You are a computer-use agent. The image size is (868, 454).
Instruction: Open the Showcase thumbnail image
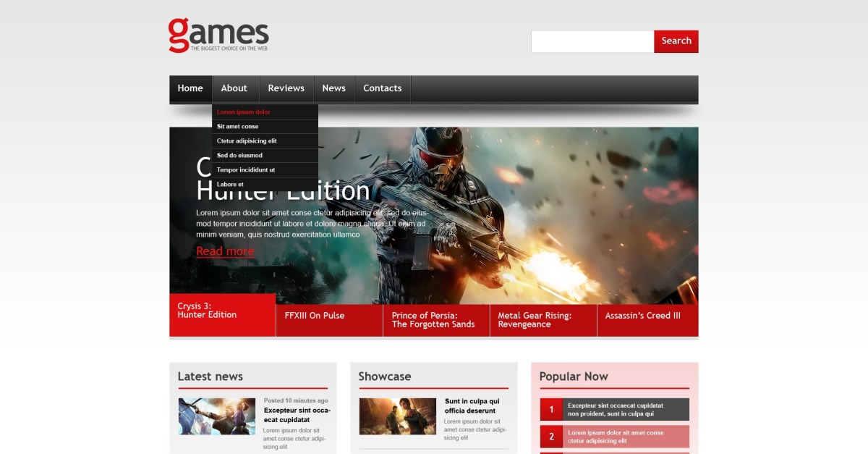[397, 416]
